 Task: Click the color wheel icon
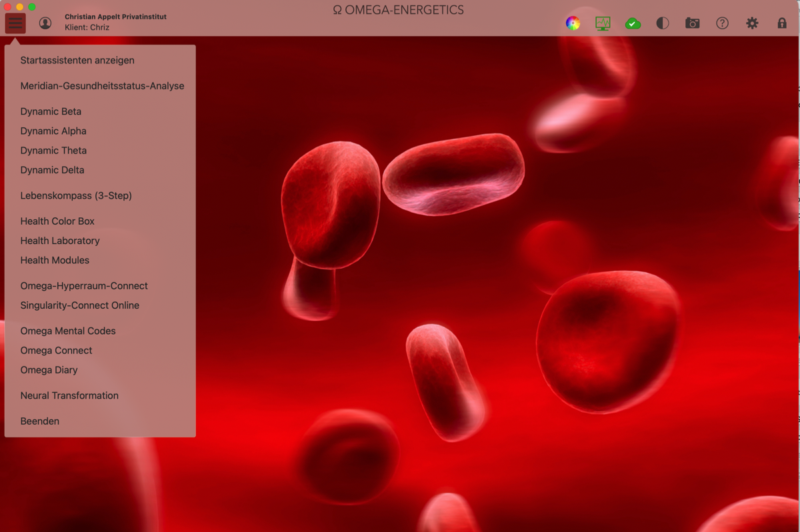tap(573, 23)
